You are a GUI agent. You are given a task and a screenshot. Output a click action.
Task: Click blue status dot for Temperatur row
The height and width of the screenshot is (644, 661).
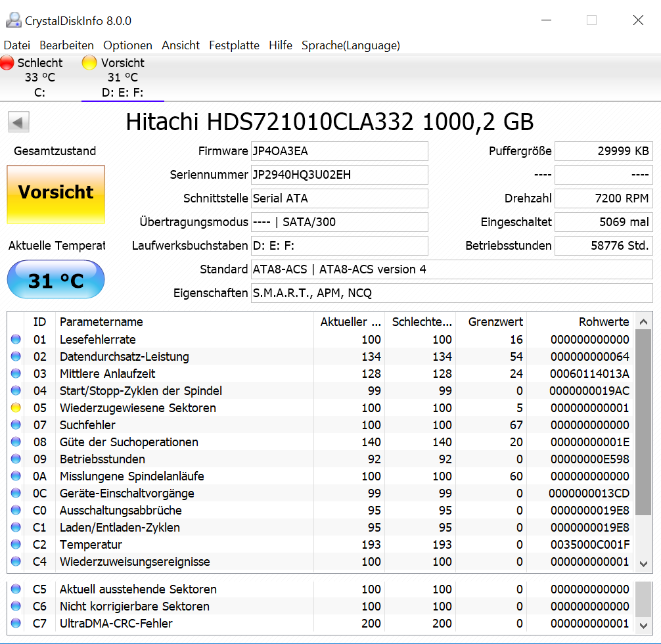pos(16,544)
